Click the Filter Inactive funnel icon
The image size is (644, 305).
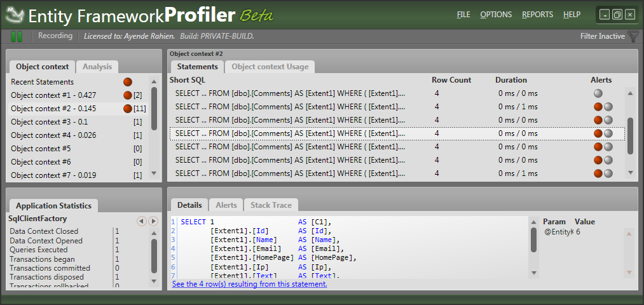633,36
